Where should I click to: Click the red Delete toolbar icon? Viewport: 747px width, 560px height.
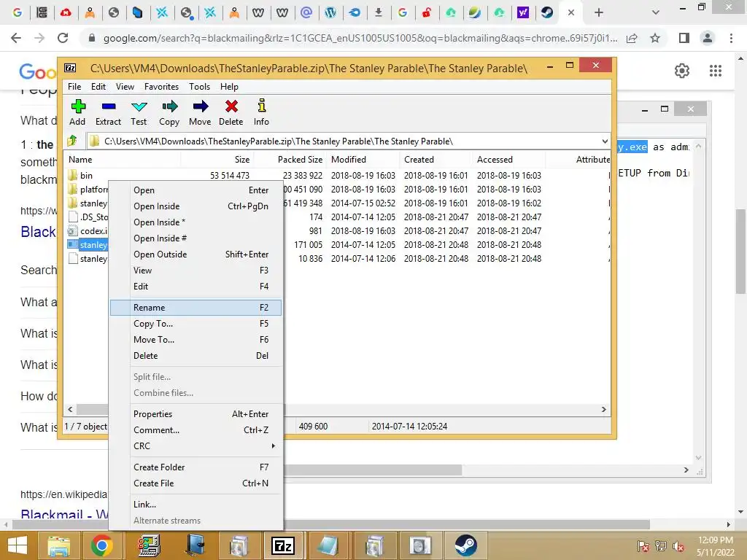pos(231,106)
